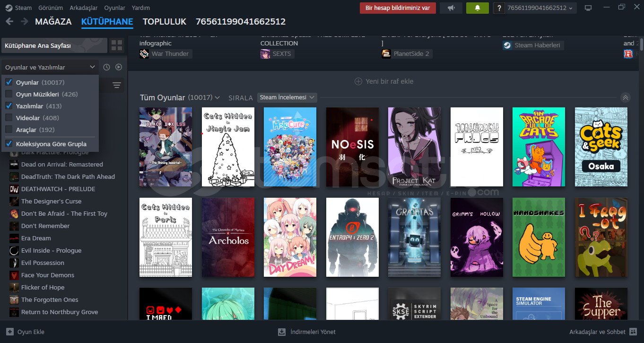Click the question mark help icon

pos(498,8)
